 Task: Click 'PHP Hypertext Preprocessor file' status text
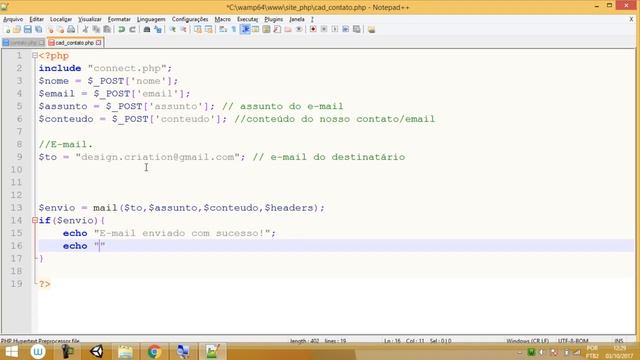coord(40,340)
